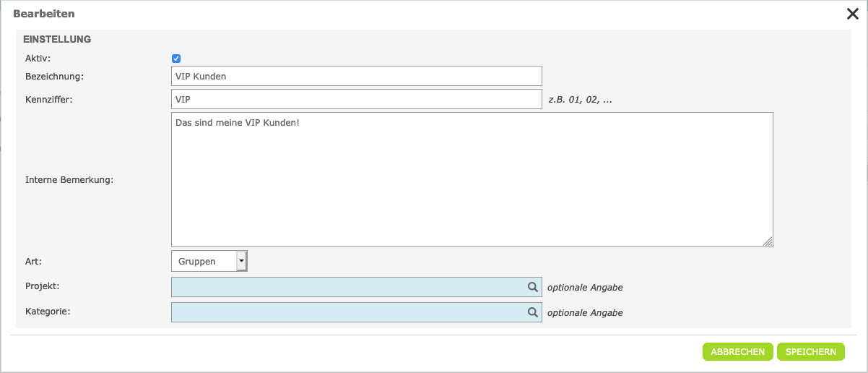Click the Bezeichnung label
Screen dimensions: 868x373
click(55, 76)
